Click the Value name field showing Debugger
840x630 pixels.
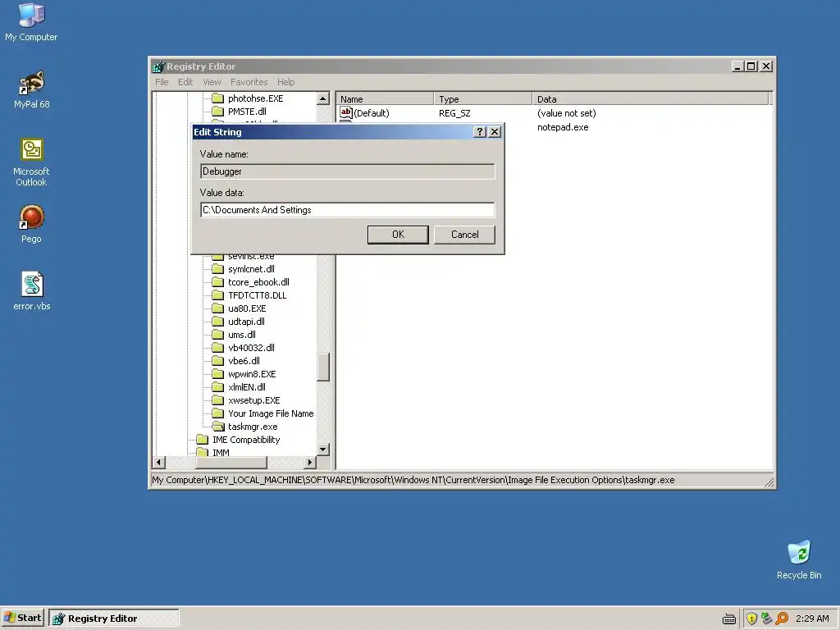(x=347, y=171)
